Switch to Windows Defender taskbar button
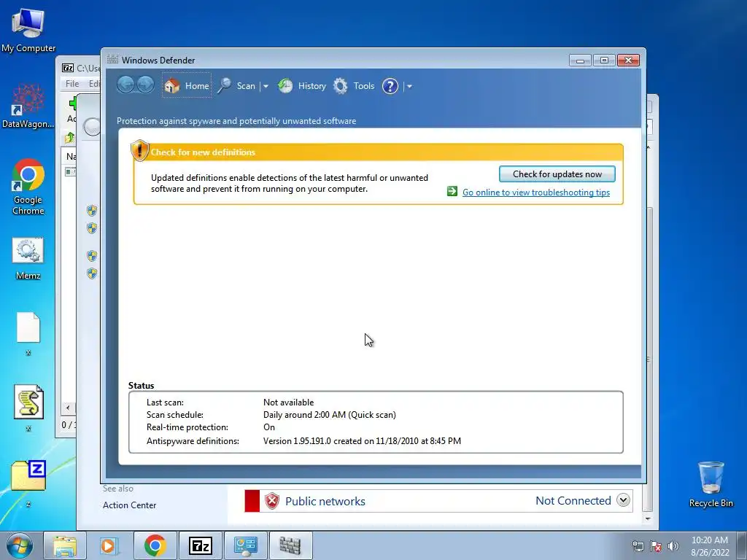The height and width of the screenshot is (560, 747). tap(290, 545)
